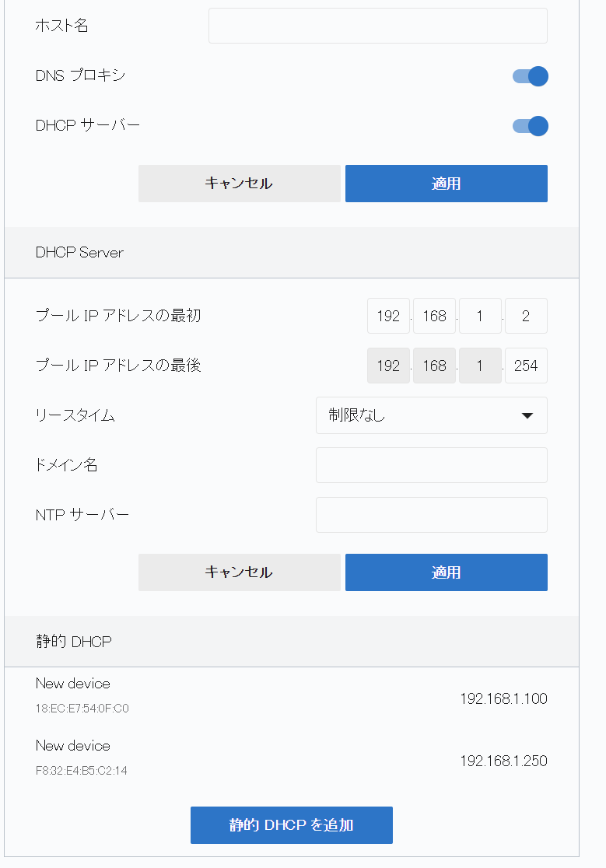606x868 pixels.
Task: Click the ホスト名 text field
Action: pyautogui.click(x=377, y=26)
